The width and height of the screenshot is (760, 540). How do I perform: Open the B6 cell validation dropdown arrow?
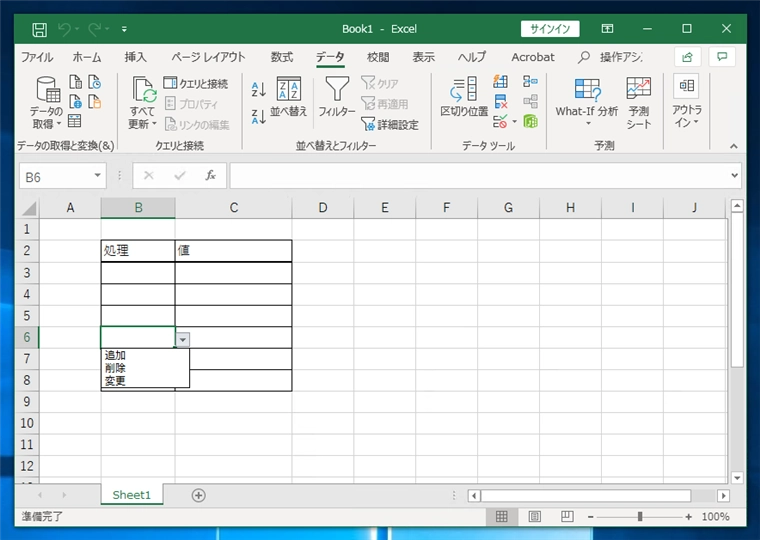click(x=183, y=340)
